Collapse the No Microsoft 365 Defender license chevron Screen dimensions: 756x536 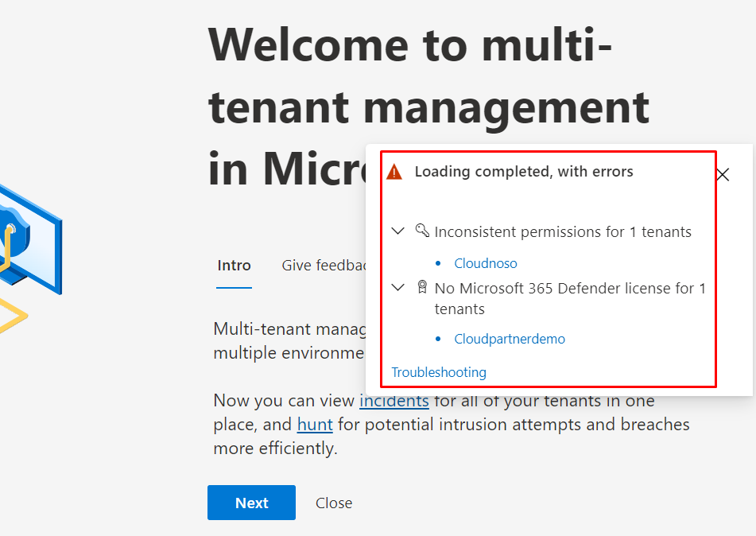pos(398,288)
